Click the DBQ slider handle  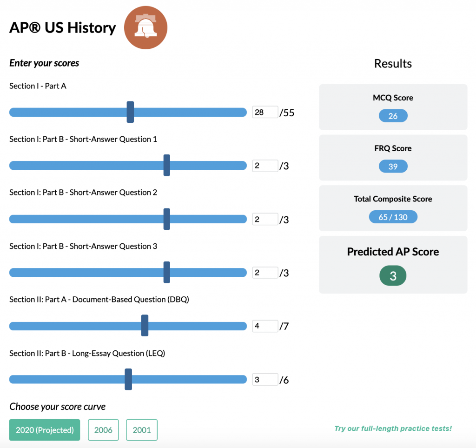(145, 326)
